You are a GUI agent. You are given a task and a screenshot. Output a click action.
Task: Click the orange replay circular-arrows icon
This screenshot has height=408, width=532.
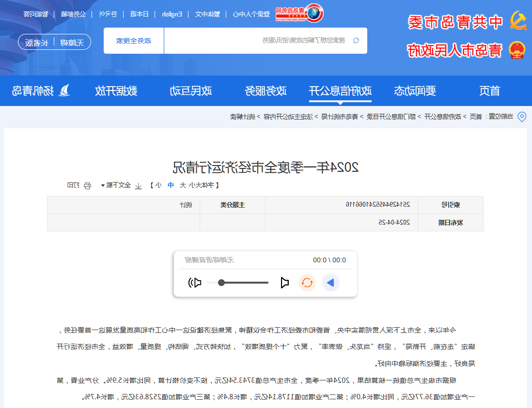(307, 283)
